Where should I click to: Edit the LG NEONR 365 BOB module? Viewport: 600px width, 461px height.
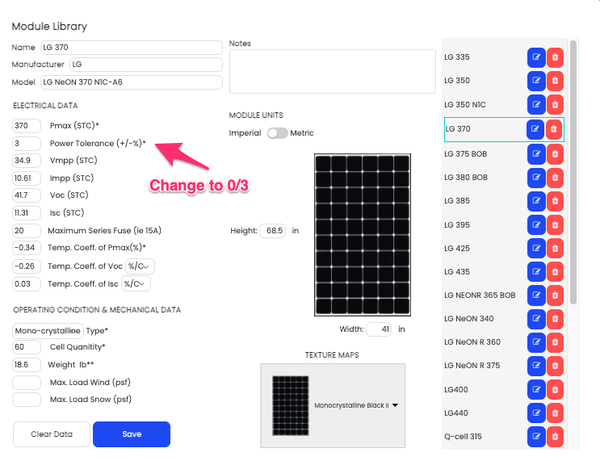[536, 295]
